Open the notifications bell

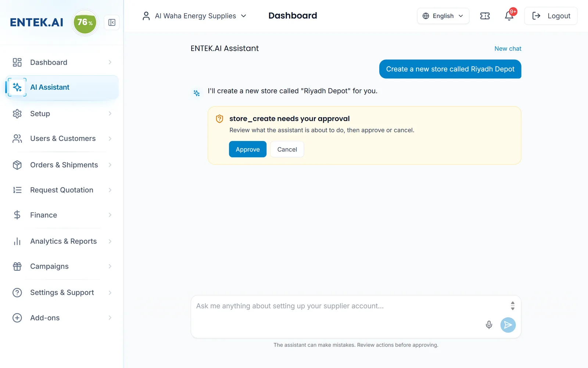pyautogui.click(x=509, y=16)
